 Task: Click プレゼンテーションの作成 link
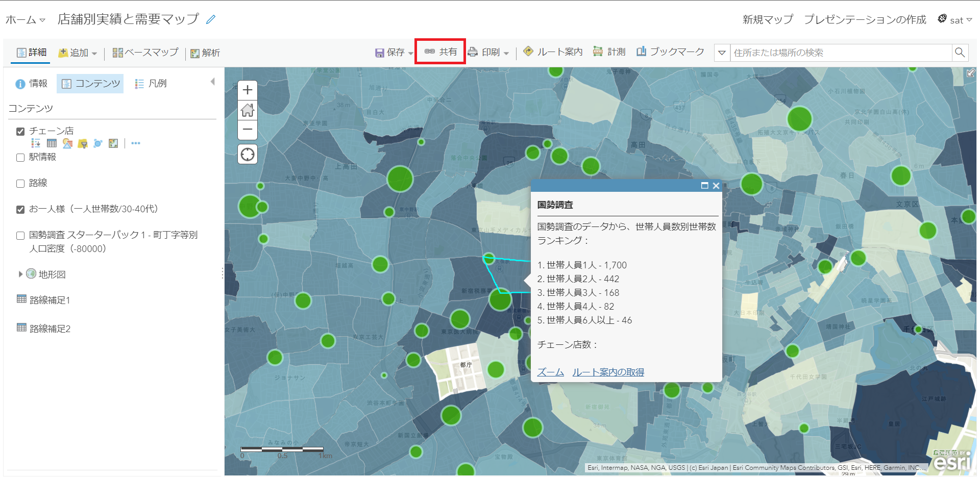click(865, 19)
